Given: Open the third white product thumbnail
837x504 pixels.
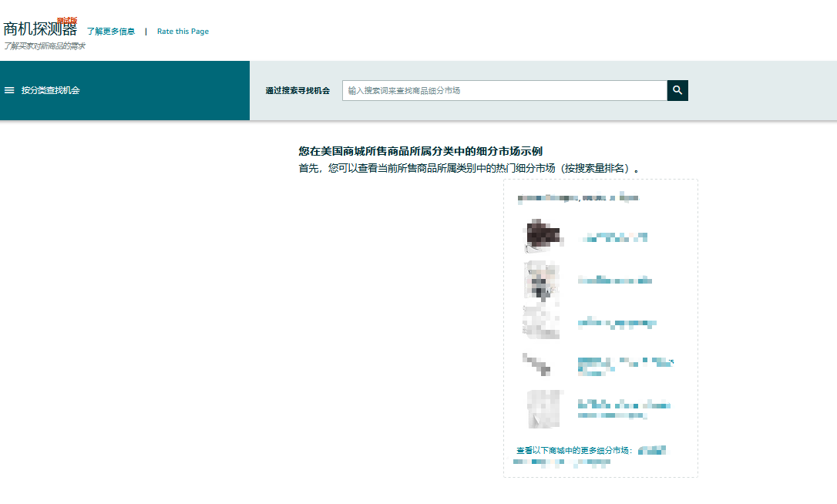Looking at the screenshot, I should click(541, 322).
